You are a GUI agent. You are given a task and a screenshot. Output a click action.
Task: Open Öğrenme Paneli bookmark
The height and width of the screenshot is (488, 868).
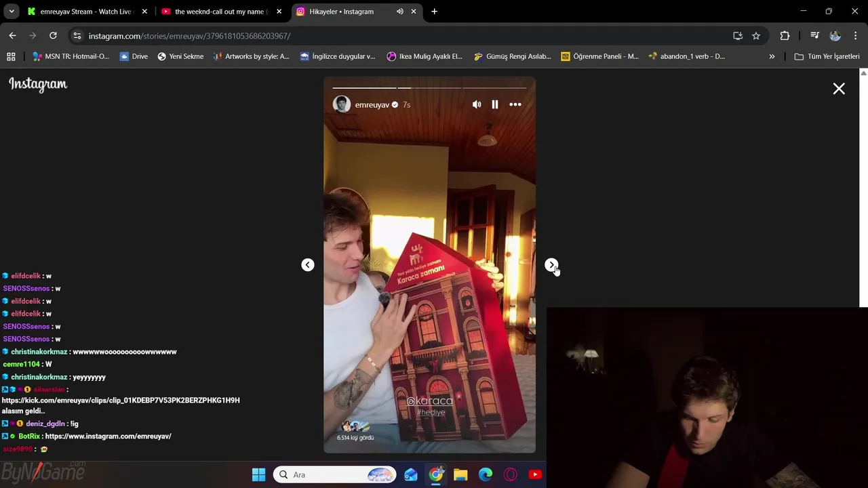(x=599, y=56)
